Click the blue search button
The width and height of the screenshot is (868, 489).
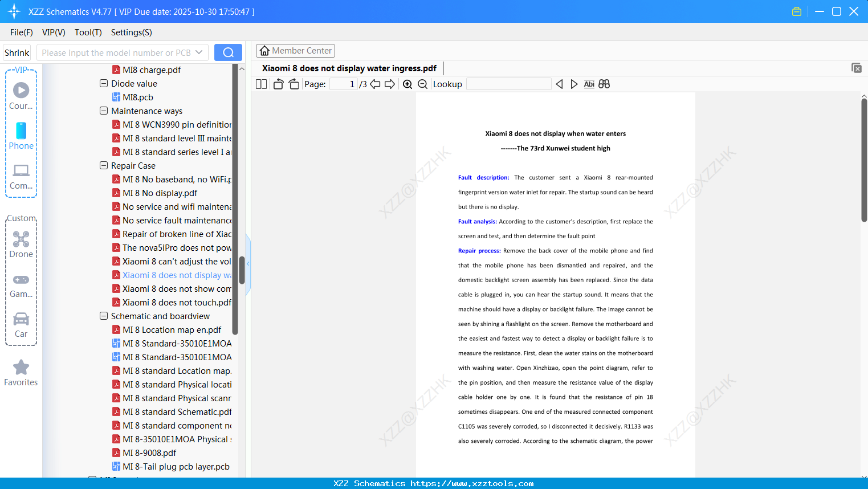[228, 52]
